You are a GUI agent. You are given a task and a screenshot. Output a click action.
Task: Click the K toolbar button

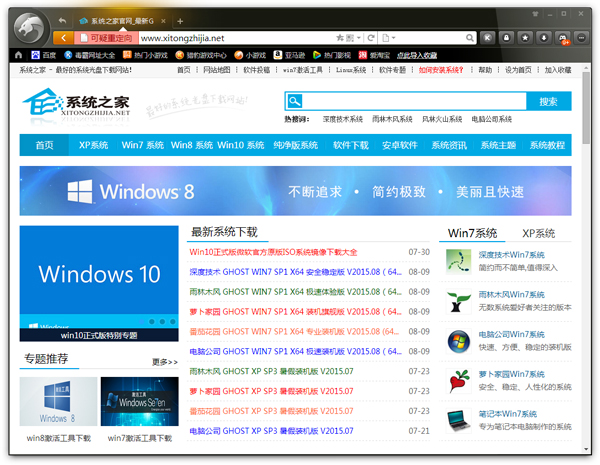487,38
